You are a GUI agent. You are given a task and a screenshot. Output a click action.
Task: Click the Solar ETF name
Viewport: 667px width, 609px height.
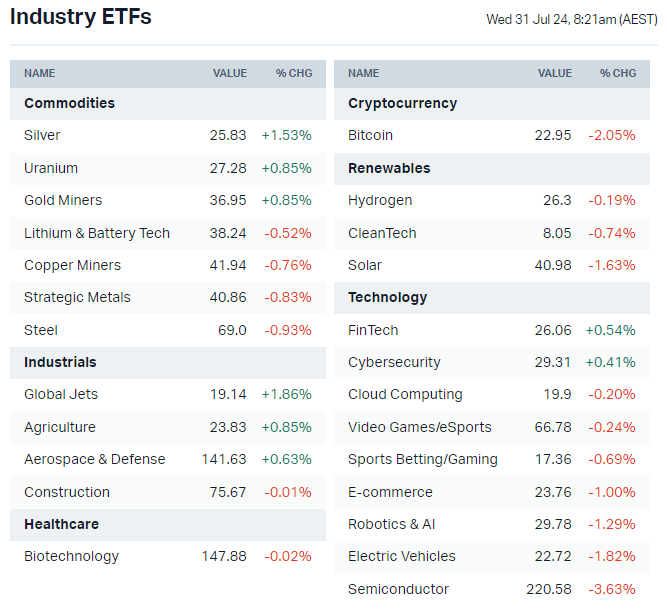(x=365, y=265)
